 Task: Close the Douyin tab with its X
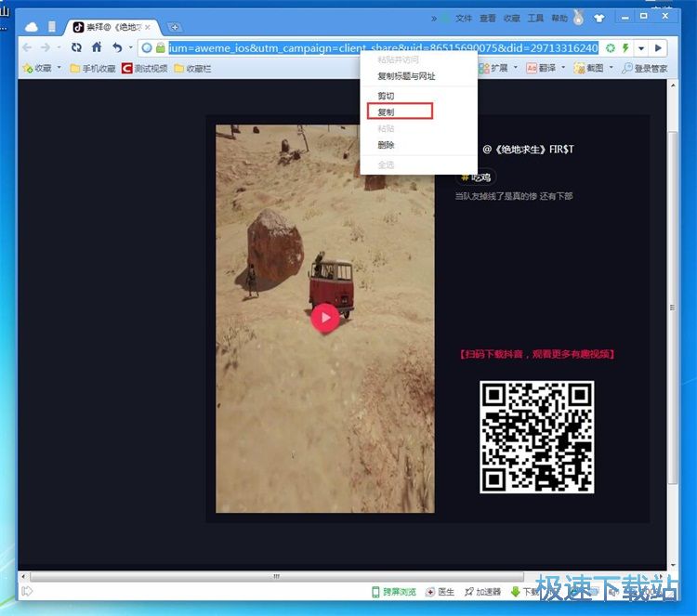[x=148, y=28]
